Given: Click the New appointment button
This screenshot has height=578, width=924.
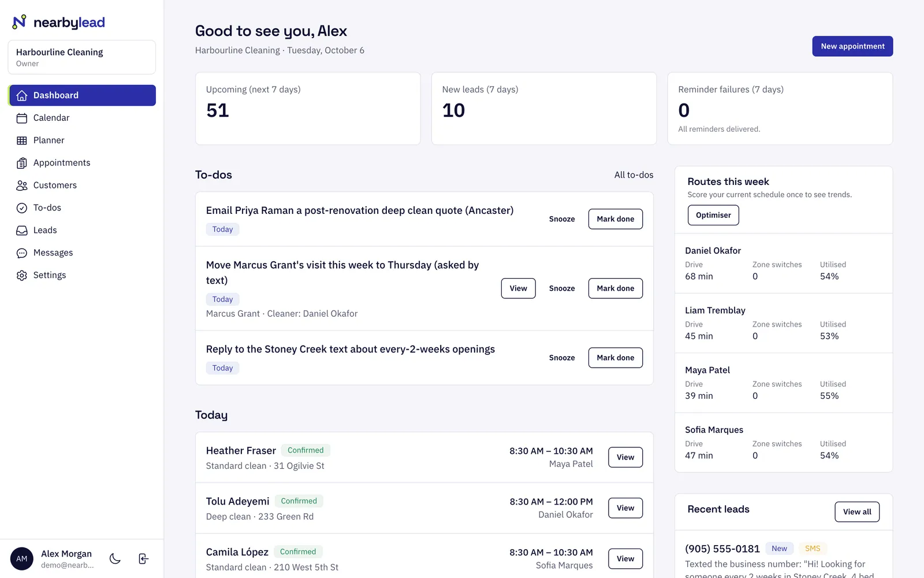Looking at the screenshot, I should coord(852,46).
